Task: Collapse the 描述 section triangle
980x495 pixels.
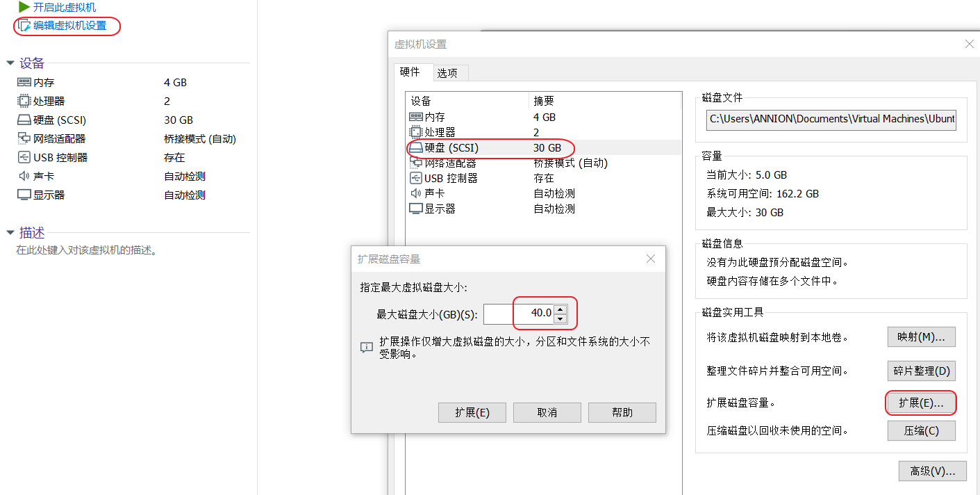Action: click(10, 233)
